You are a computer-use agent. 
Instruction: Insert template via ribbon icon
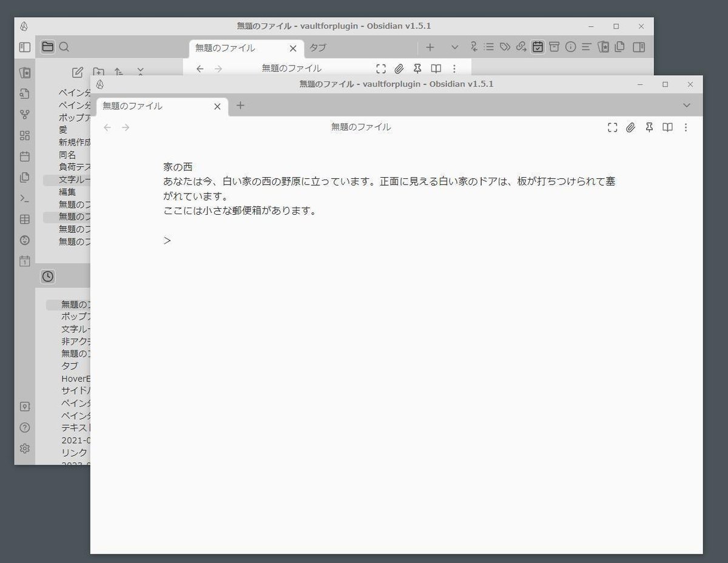pos(25,177)
